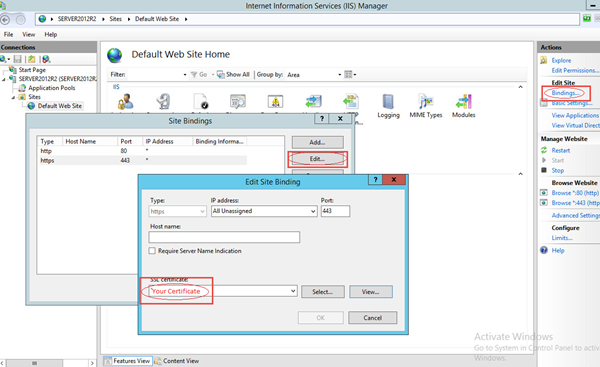The width and height of the screenshot is (600, 367).
Task: Expand the address bar arrow after SERVER2012R2
Action: pos(103,19)
